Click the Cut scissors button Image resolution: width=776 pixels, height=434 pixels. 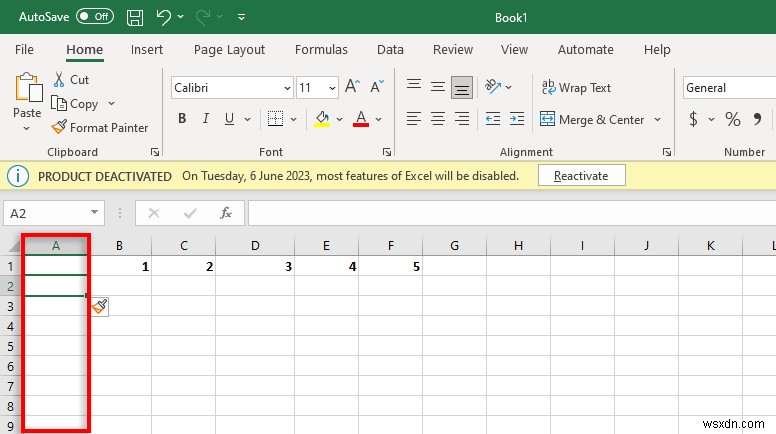(x=71, y=79)
